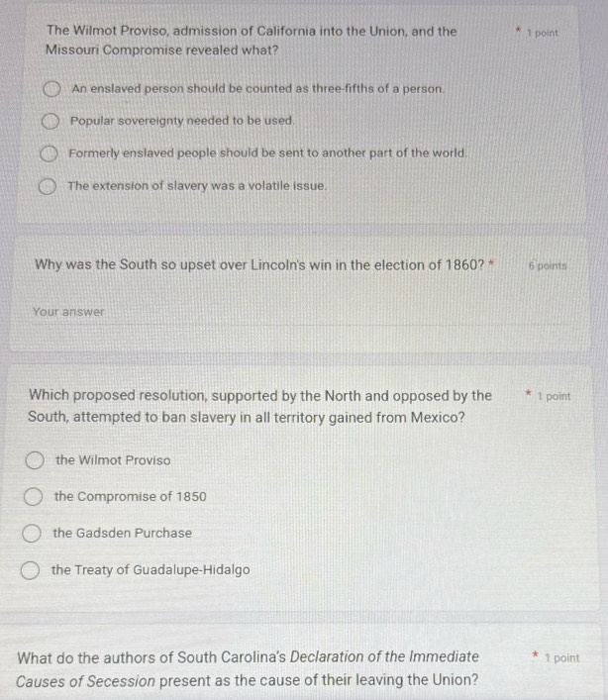The width and height of the screenshot is (608, 700).
Task: Click the '6 points' label
Action: [548, 265]
